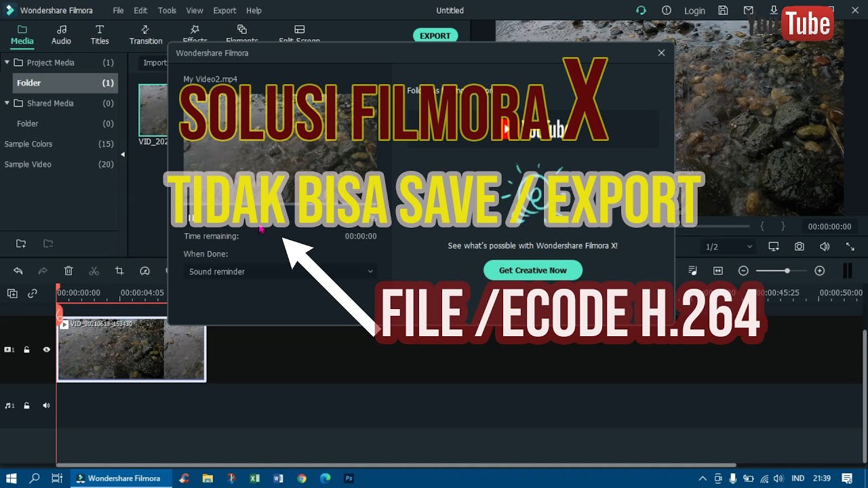Image resolution: width=868 pixels, height=488 pixels.
Task: Click the undo icon in timeline toolbar
Action: point(18,271)
